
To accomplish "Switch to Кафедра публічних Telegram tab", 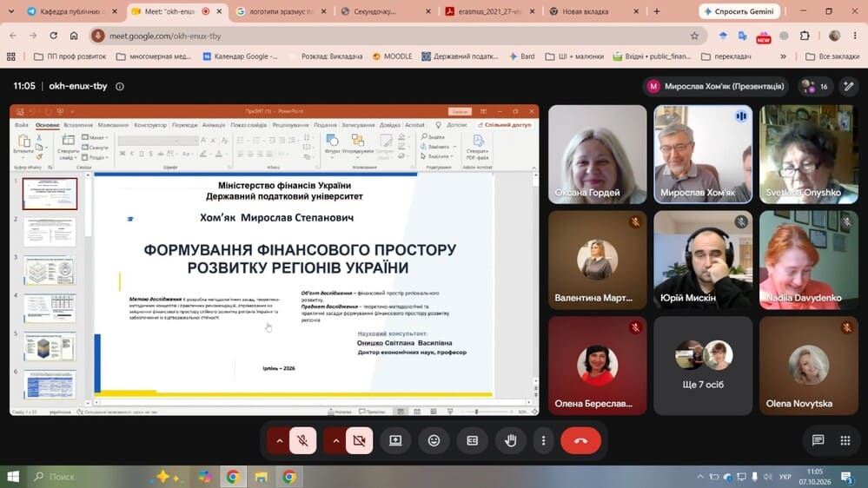I will point(72,11).
